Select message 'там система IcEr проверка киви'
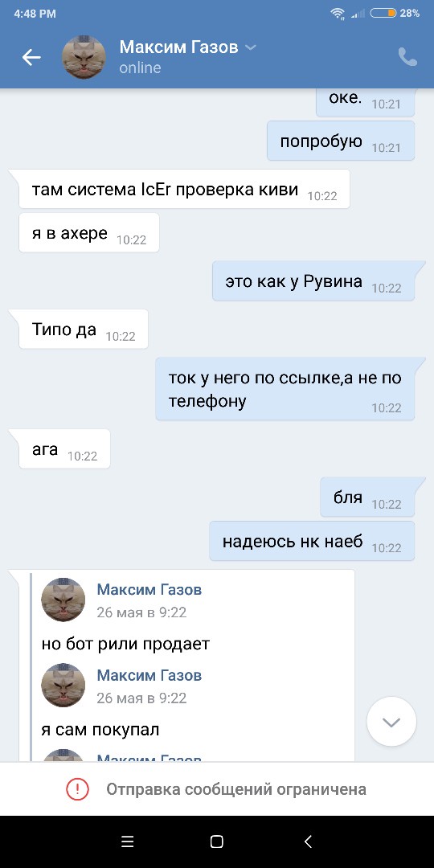This screenshot has width=434, height=868. (x=184, y=190)
